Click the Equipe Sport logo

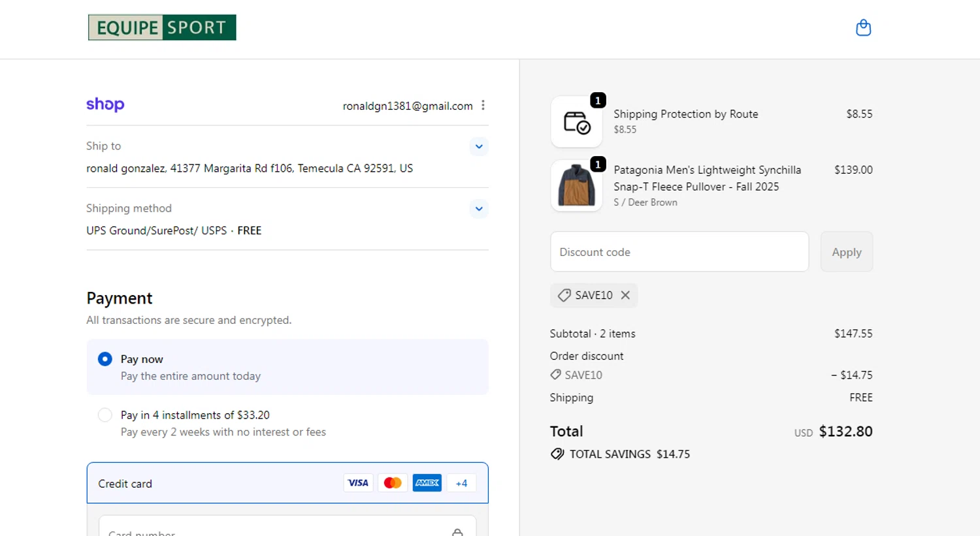point(162,27)
